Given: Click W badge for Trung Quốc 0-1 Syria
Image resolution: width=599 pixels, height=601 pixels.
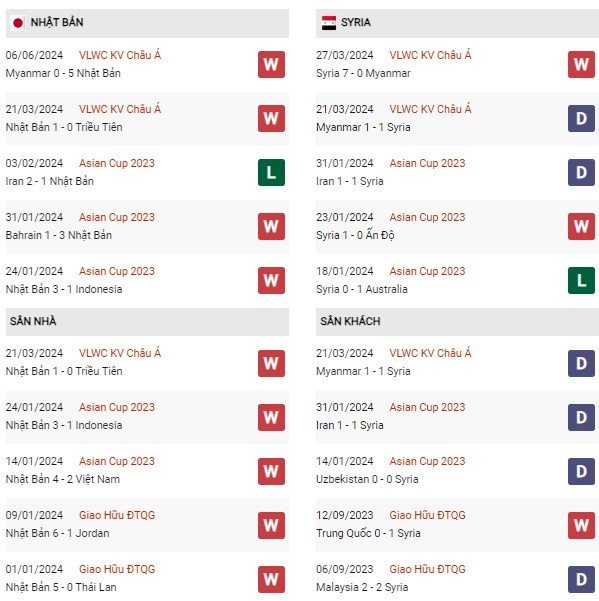Looking at the screenshot, I should (x=581, y=525).
